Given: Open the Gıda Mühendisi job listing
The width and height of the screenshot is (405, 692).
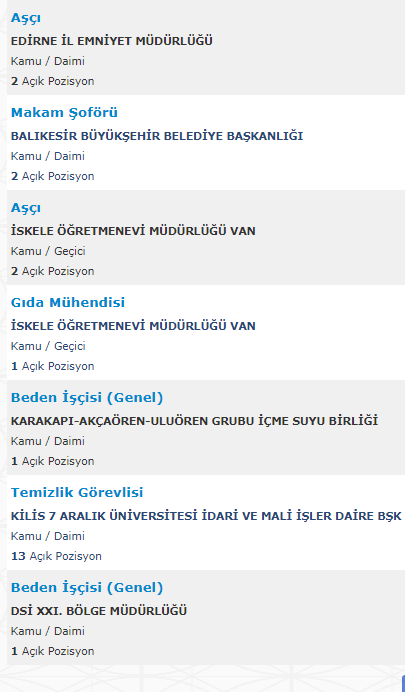Looking at the screenshot, I should pyautogui.click(x=68, y=303).
